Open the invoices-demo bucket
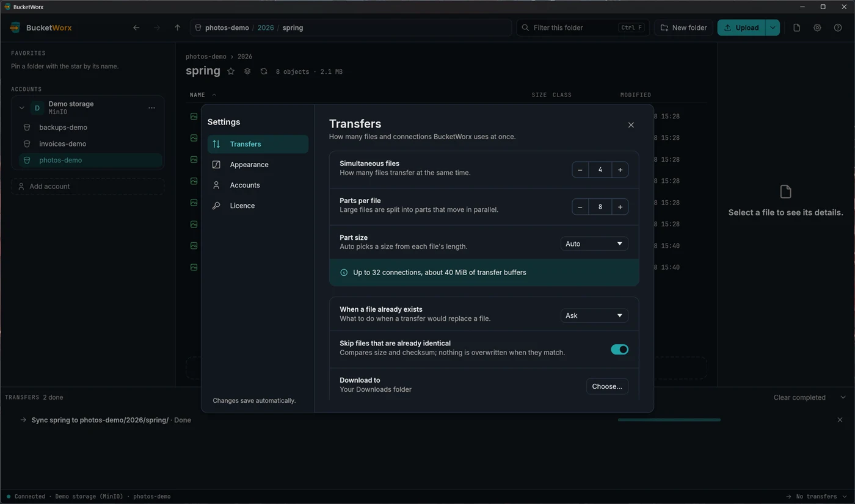The image size is (855, 504). coord(90,144)
